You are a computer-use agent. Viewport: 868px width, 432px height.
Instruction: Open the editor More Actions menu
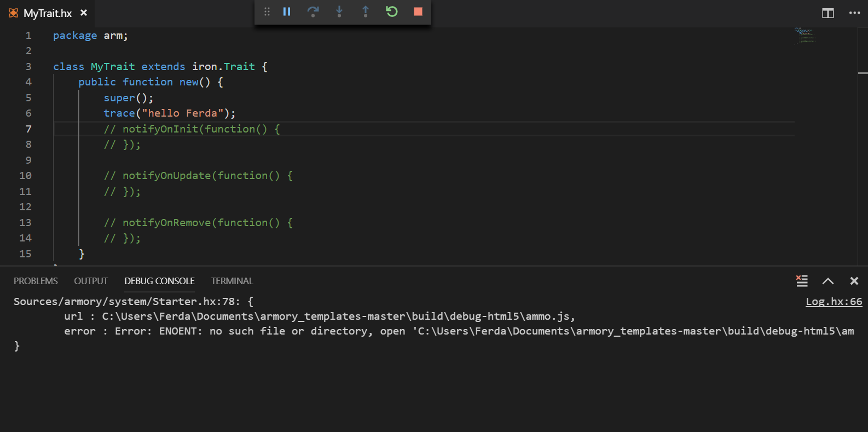(854, 13)
